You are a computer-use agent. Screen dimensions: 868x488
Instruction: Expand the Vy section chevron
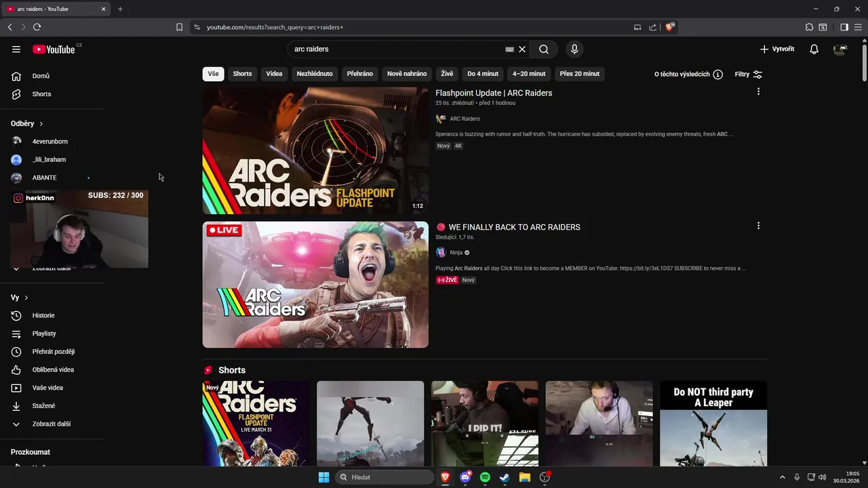(26, 298)
